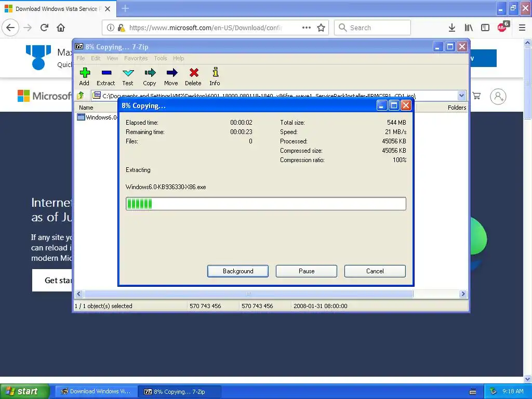Click the Get started button on page
The image size is (532, 399).
[52, 280]
